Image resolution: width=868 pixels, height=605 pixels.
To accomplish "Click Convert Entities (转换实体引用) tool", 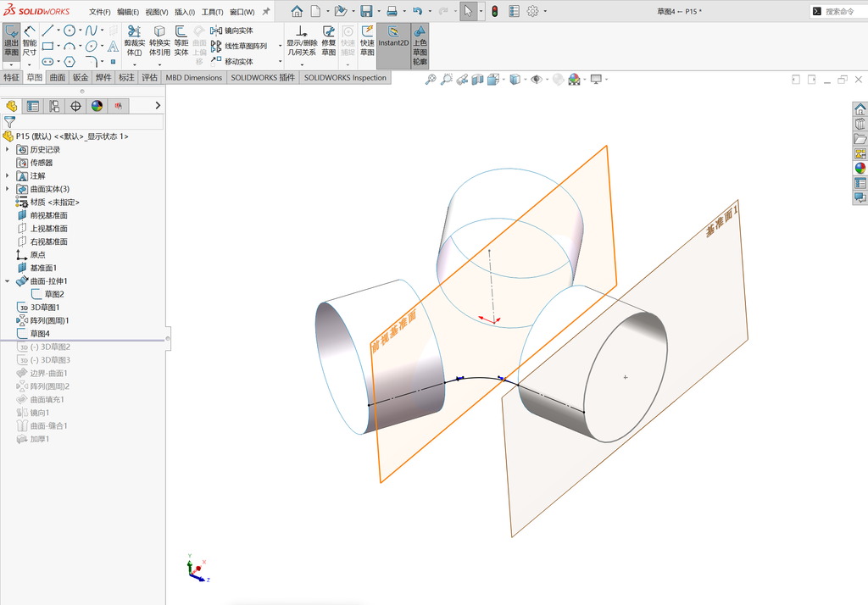I will (x=159, y=41).
